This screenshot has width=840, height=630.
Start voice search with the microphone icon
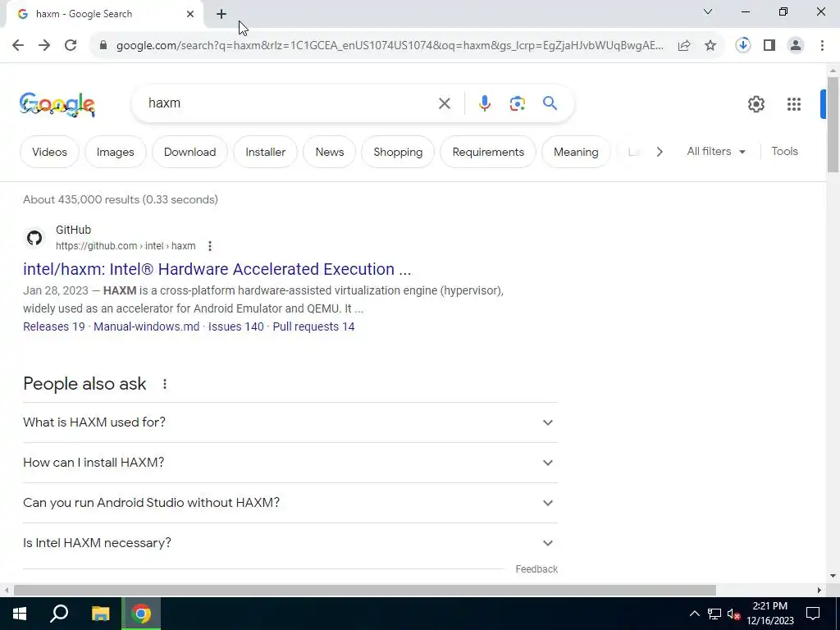tap(485, 103)
